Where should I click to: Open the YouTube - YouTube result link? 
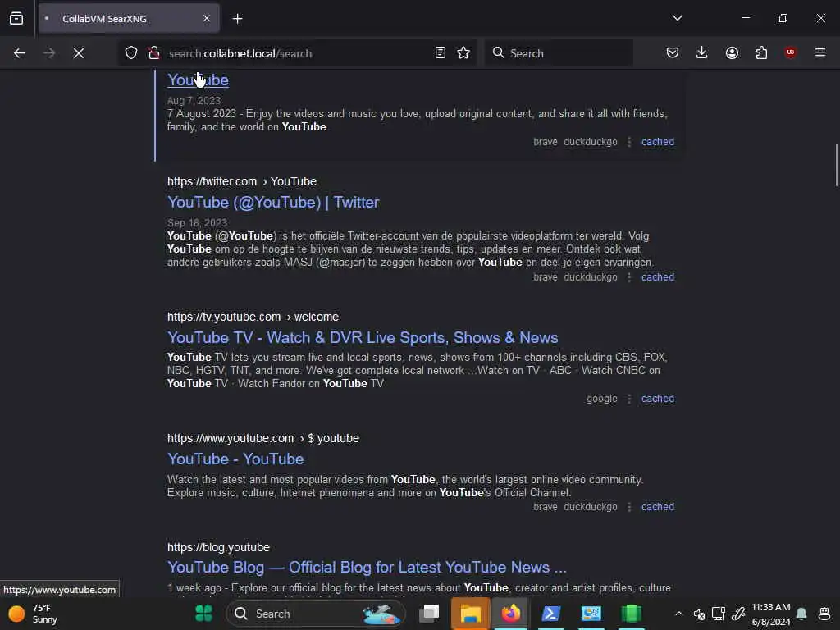pyautogui.click(x=235, y=459)
